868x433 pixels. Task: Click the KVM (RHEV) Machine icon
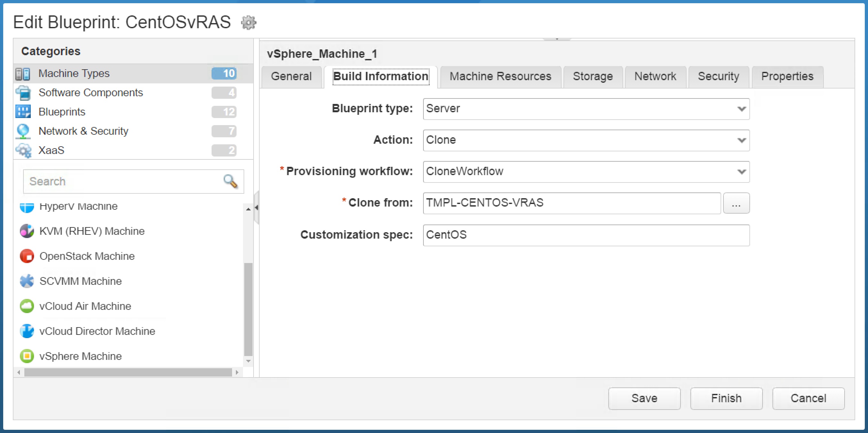pos(27,231)
